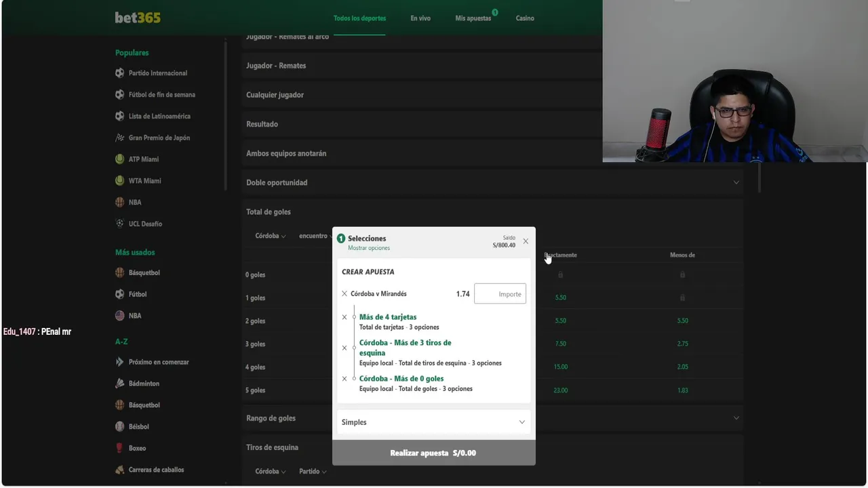Click the Gran Premio de Japón icon
Image resolution: width=868 pixels, height=488 pixels.
coord(119,138)
